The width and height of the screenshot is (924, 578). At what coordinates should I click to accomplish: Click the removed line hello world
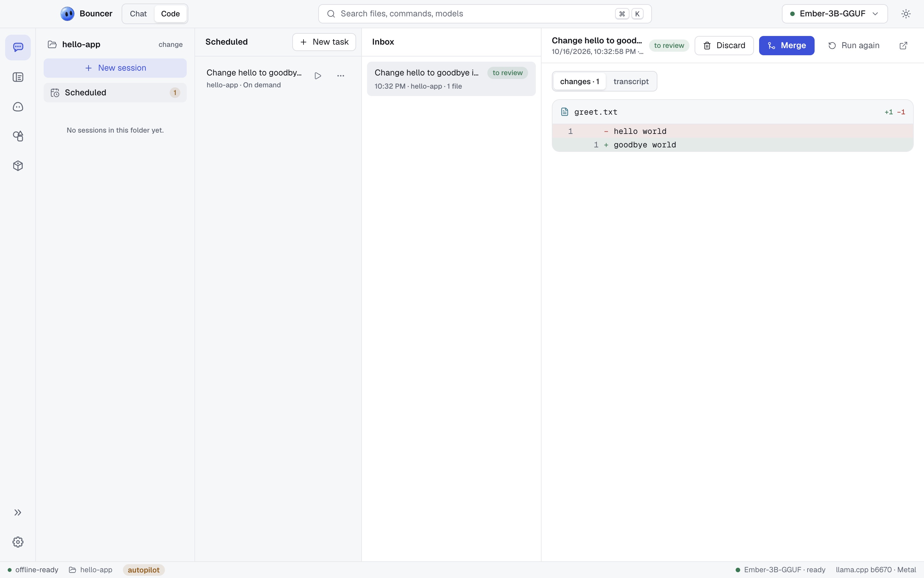click(x=732, y=131)
